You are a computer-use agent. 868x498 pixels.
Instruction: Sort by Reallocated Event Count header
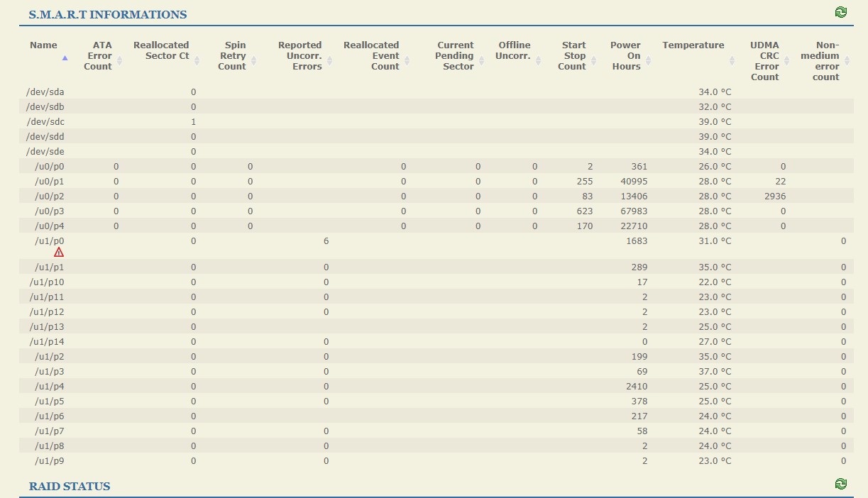coord(371,56)
